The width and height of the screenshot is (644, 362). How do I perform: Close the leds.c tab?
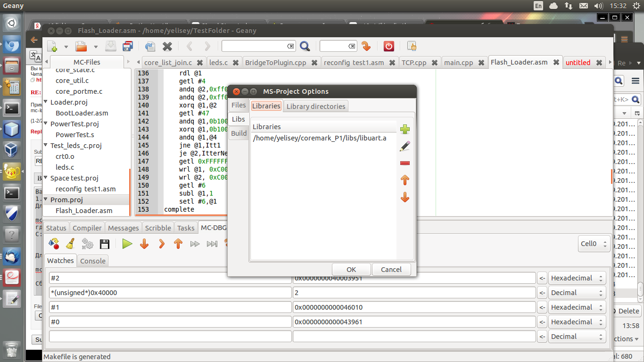point(236,62)
